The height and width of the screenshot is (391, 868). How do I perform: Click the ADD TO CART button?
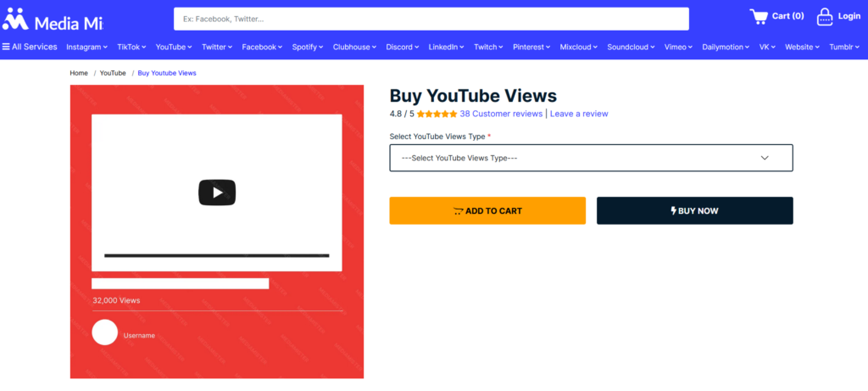tap(487, 210)
